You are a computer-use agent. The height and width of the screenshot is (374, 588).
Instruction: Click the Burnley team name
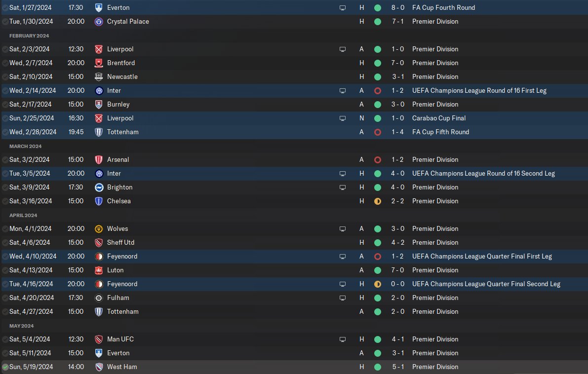[118, 105]
